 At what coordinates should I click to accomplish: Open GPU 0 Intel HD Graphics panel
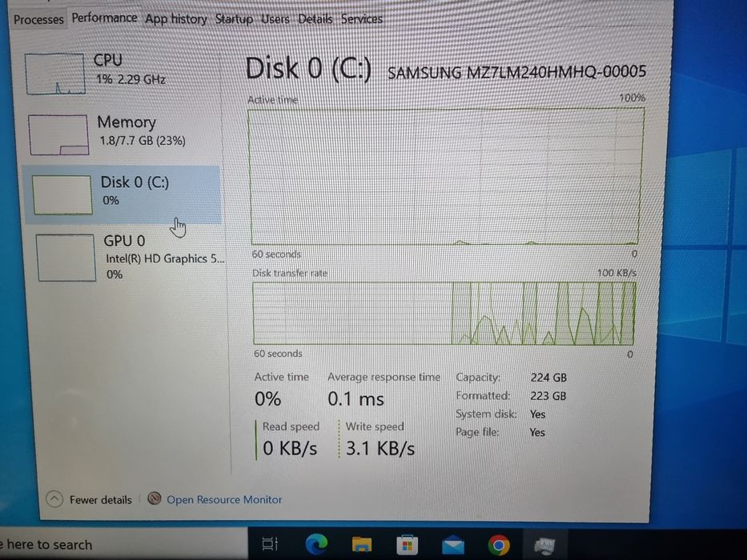pos(127,258)
